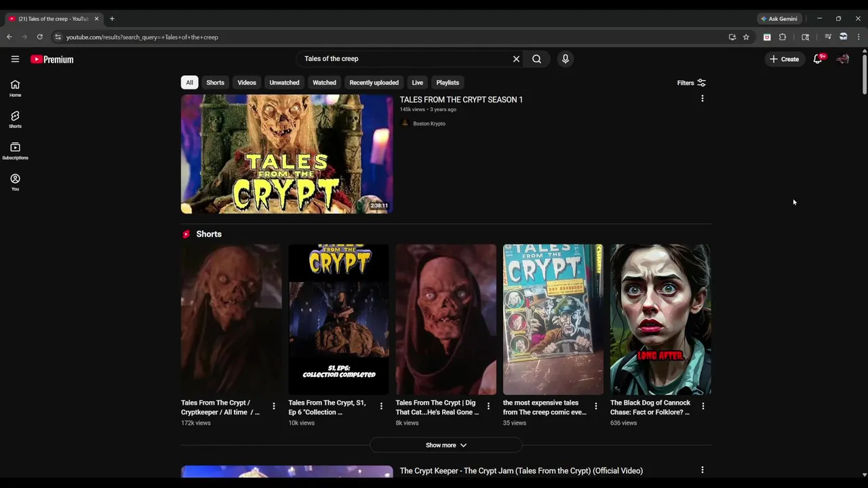
Task: Go back in the browser
Action: click(x=9, y=37)
